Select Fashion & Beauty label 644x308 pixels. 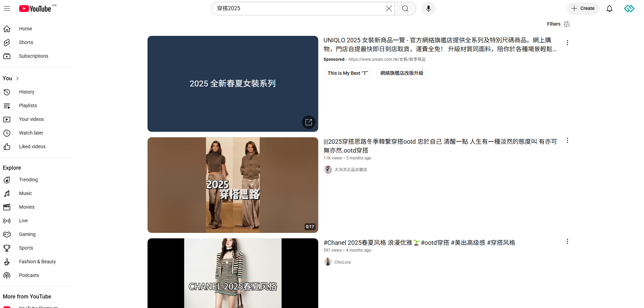point(37,262)
